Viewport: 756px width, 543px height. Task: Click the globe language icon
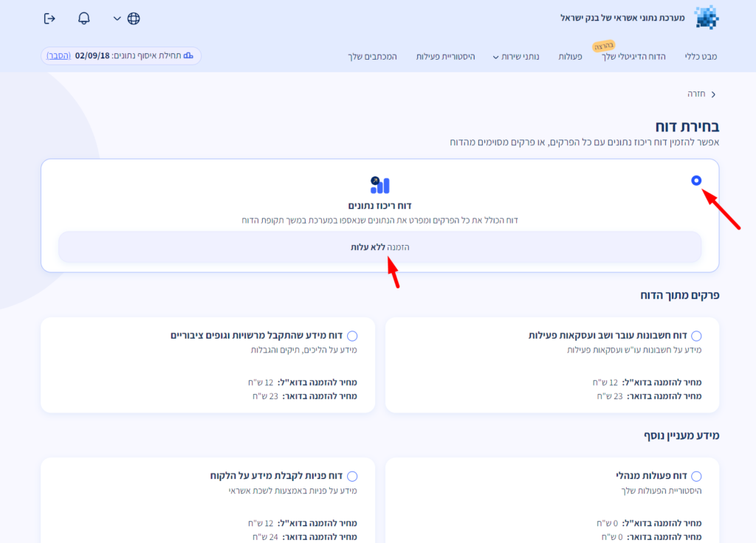click(x=134, y=18)
